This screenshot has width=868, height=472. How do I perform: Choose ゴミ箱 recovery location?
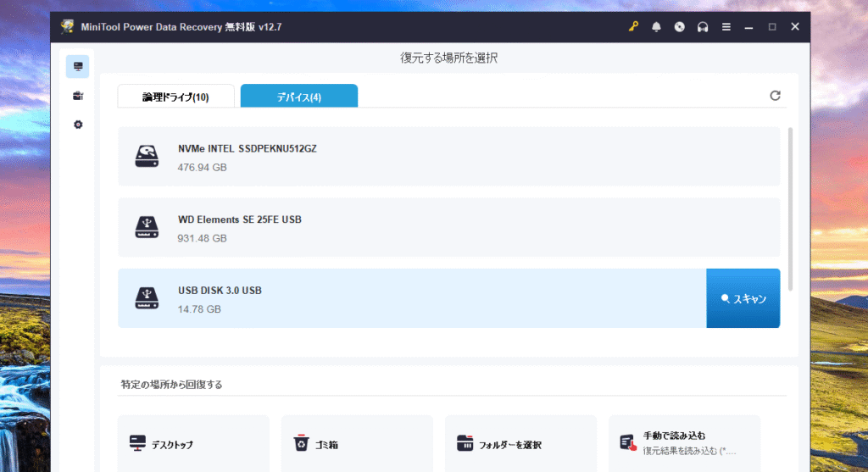(x=357, y=443)
